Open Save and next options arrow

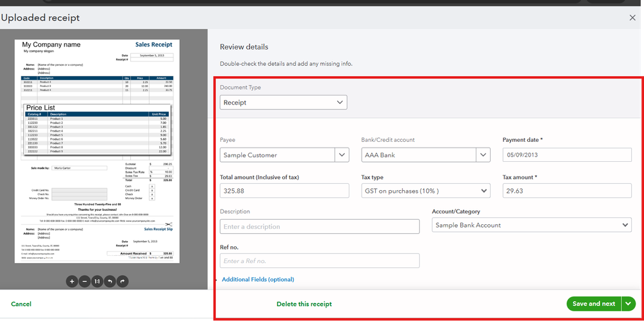point(630,304)
